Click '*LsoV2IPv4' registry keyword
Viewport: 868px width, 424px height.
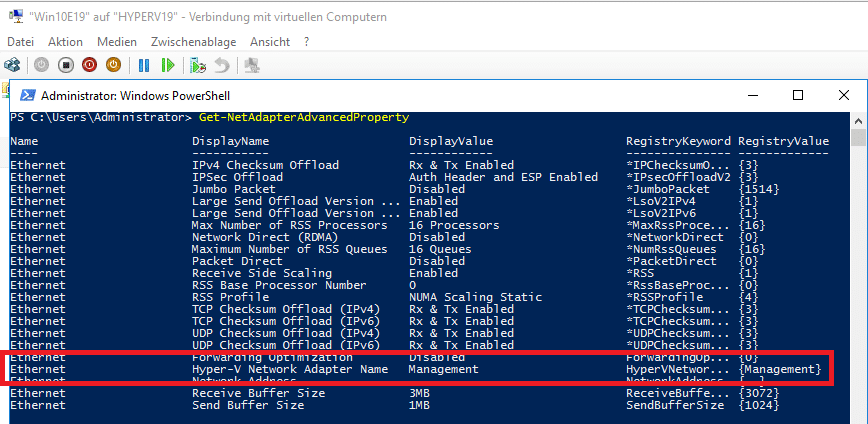[x=660, y=201]
